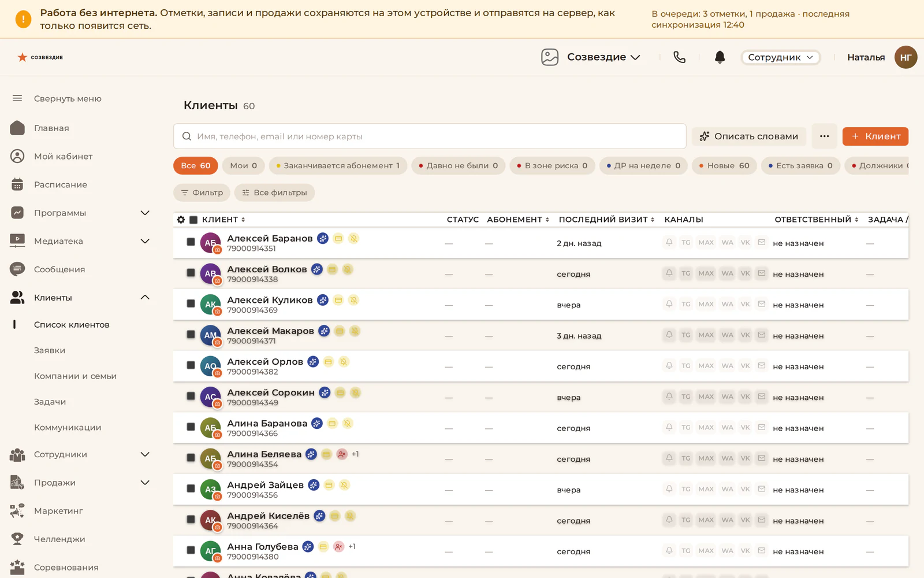This screenshot has width=924, height=578.
Task: Click the Созвездие star logo
Action: pos(40,57)
